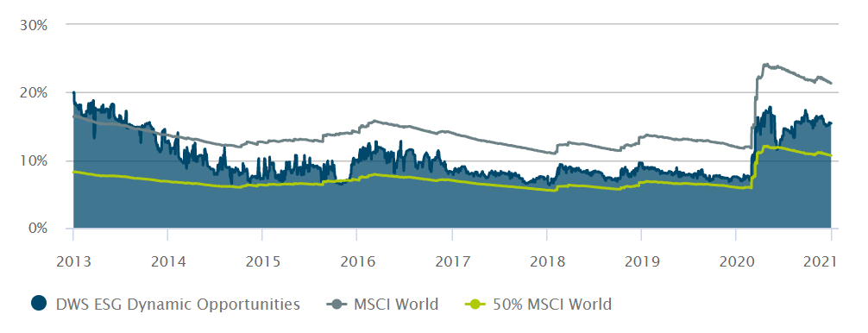This screenshot has width=868, height=333.
Task: Click the DWS ESG Dynamic Opportunities legend circle
Action: pyautogui.click(x=40, y=304)
